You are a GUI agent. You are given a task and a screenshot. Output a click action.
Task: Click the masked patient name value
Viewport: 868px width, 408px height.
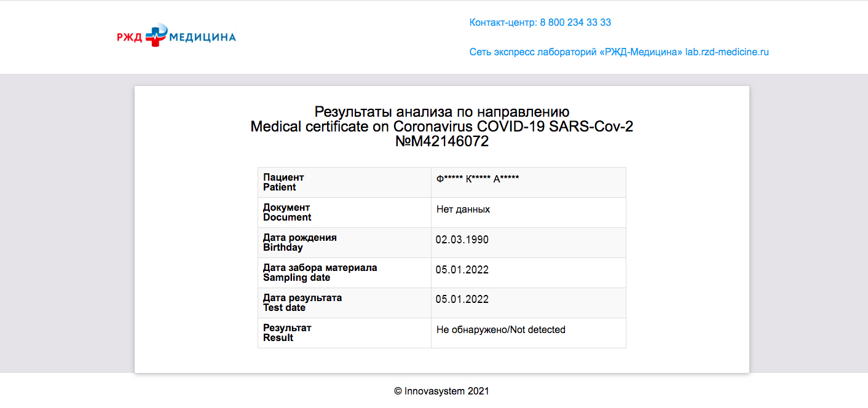tap(478, 179)
